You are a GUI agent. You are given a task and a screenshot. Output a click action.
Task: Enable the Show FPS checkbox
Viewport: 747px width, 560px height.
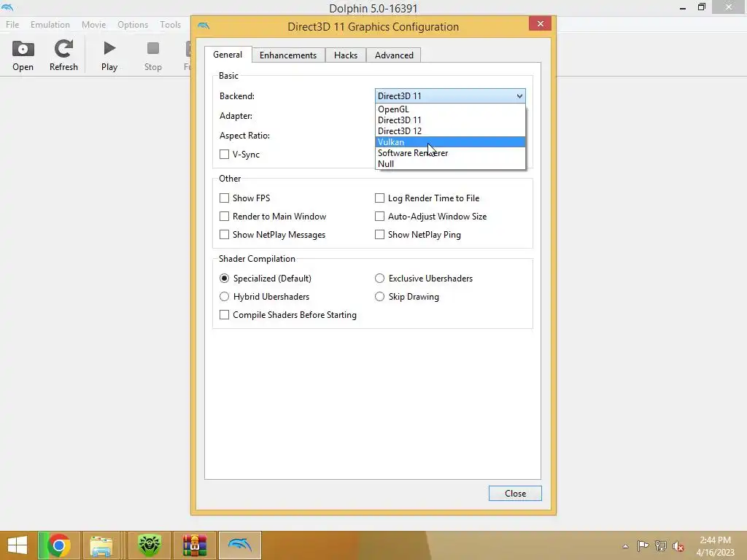[224, 198]
